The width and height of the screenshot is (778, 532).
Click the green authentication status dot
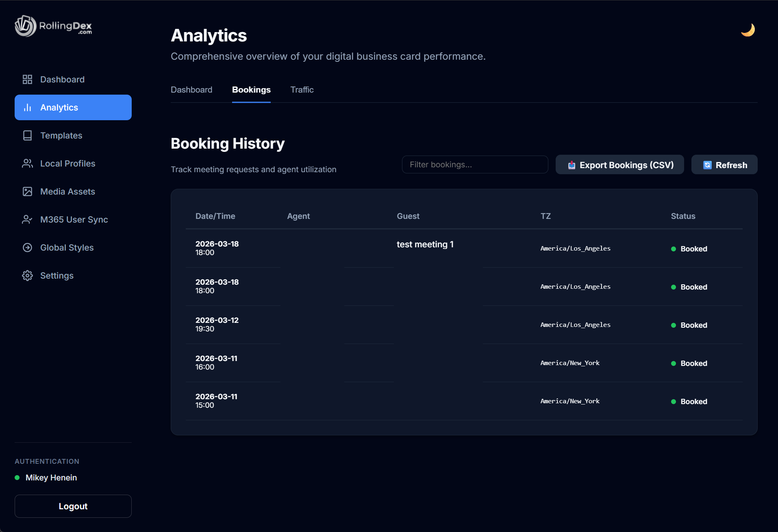pyautogui.click(x=17, y=478)
